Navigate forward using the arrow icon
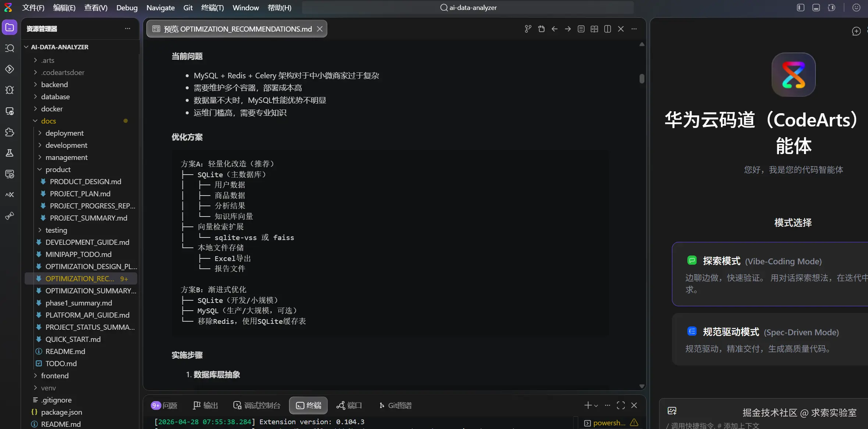The image size is (868, 429). click(568, 29)
